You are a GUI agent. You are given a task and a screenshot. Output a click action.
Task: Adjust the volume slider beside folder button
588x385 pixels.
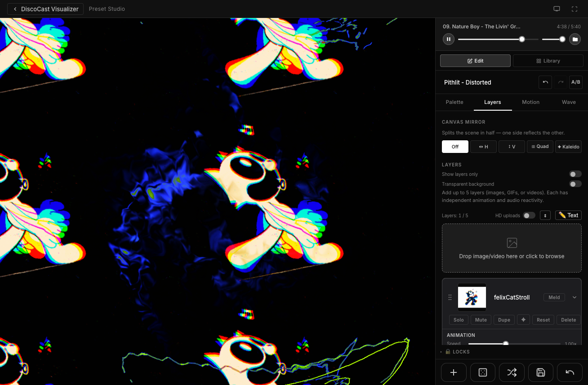pyautogui.click(x=553, y=39)
